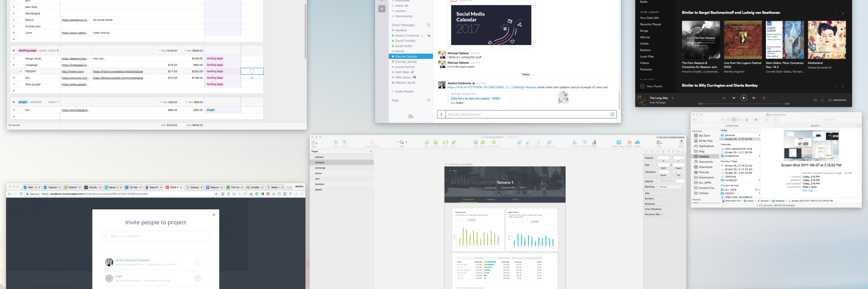Viewport: 868px width, 289px height.
Task: Toggle the Jessica Blizard invite checkmark
Action: pyautogui.click(x=197, y=262)
